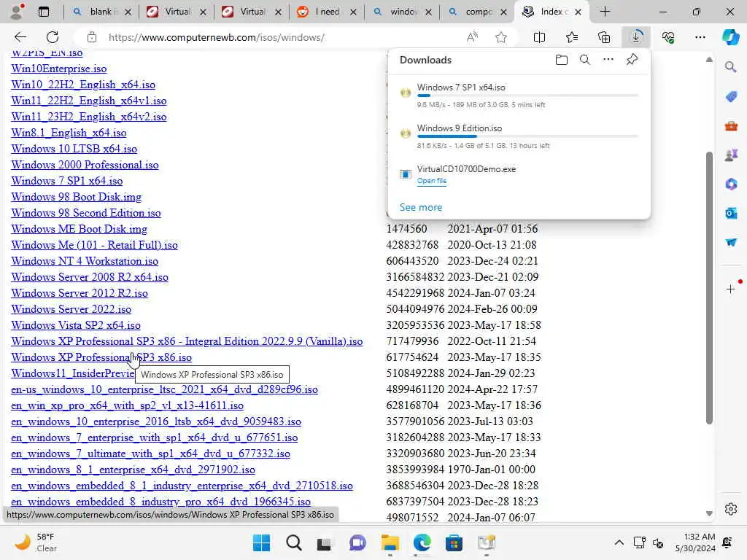Download Win10Enterprise.iso link
The image size is (747, 560).
pos(59,69)
